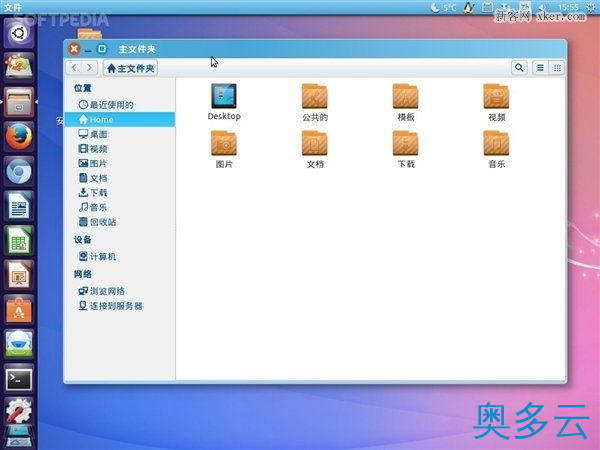The height and width of the screenshot is (450, 600).
Task: Open the 文件 menu in top bar
Action: [x=13, y=7]
